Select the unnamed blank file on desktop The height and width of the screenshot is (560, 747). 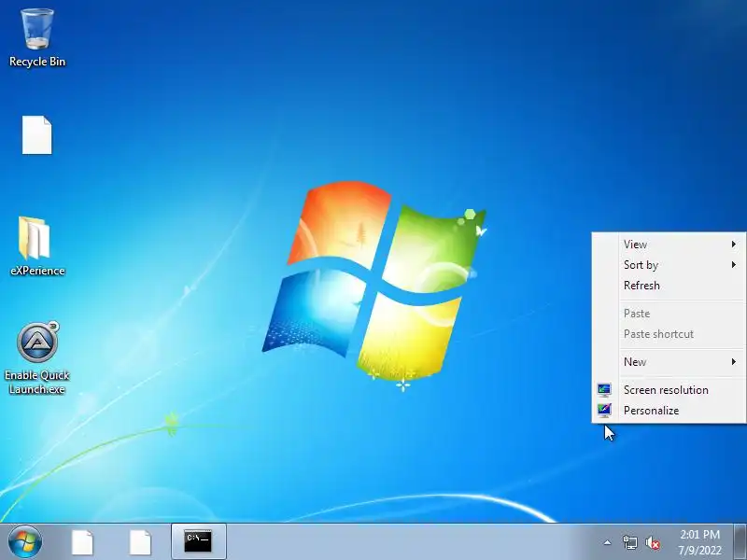tap(36, 135)
